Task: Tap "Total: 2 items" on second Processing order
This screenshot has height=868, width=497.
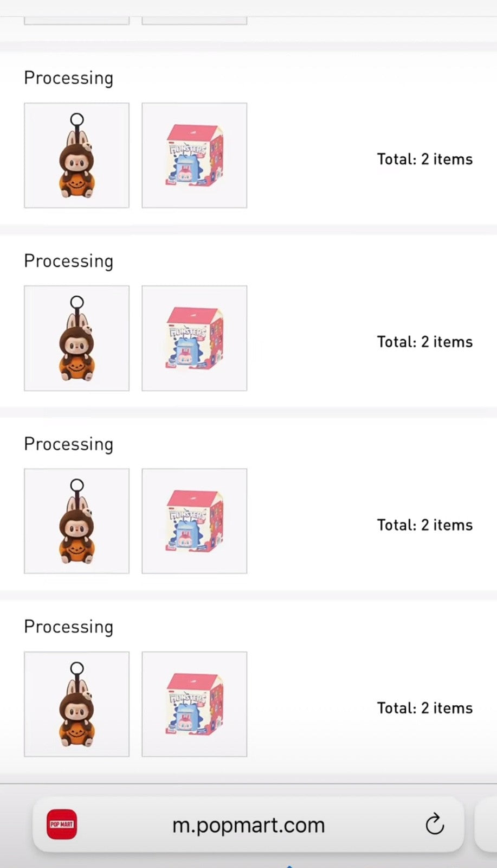Action: [425, 342]
